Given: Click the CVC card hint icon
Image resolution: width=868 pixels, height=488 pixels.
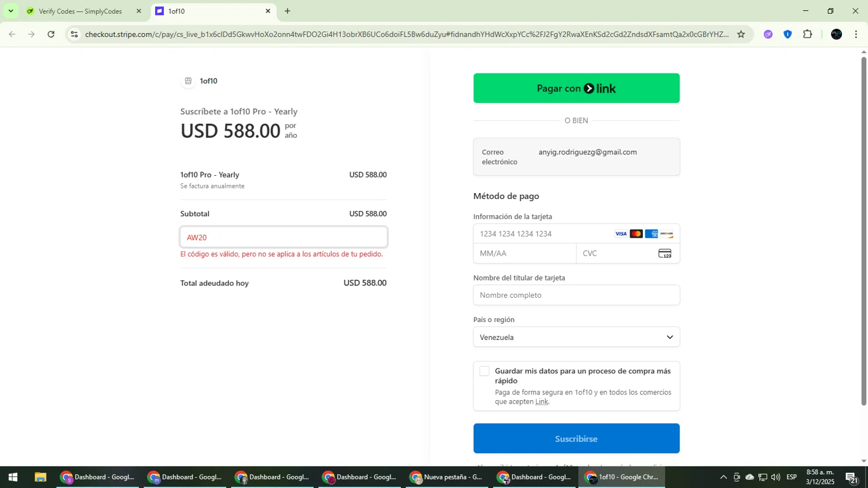Looking at the screenshot, I should 665,253.
